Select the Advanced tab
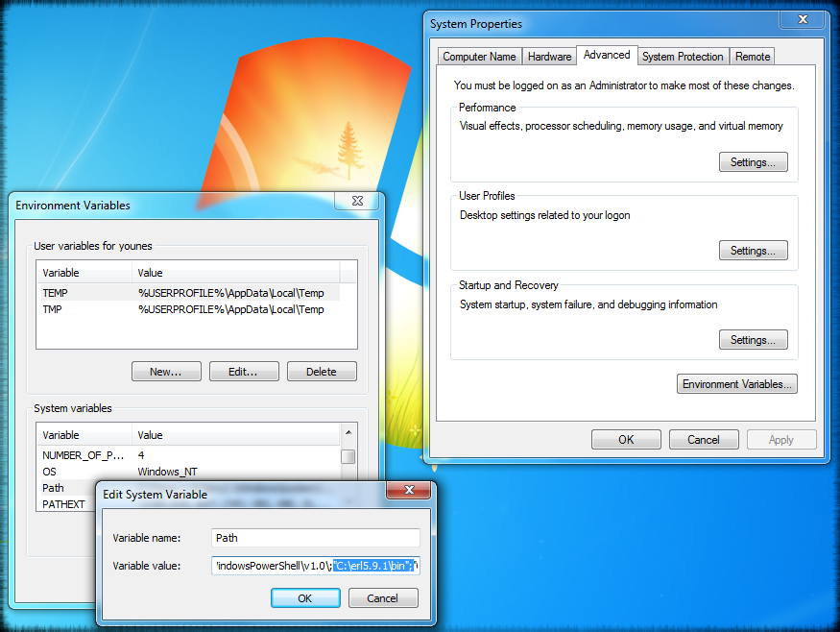Viewport: 840px width, 632px height. point(607,55)
